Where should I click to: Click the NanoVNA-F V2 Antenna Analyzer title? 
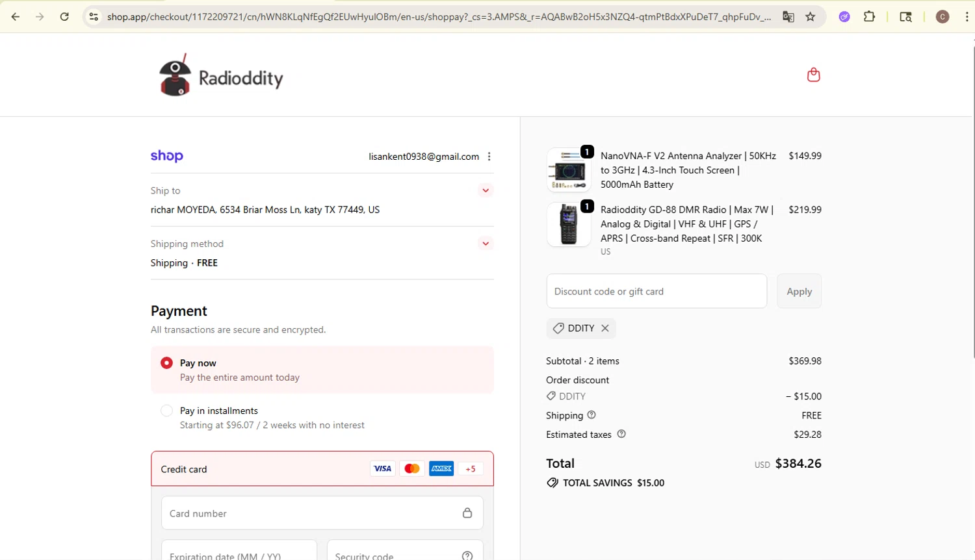click(688, 170)
